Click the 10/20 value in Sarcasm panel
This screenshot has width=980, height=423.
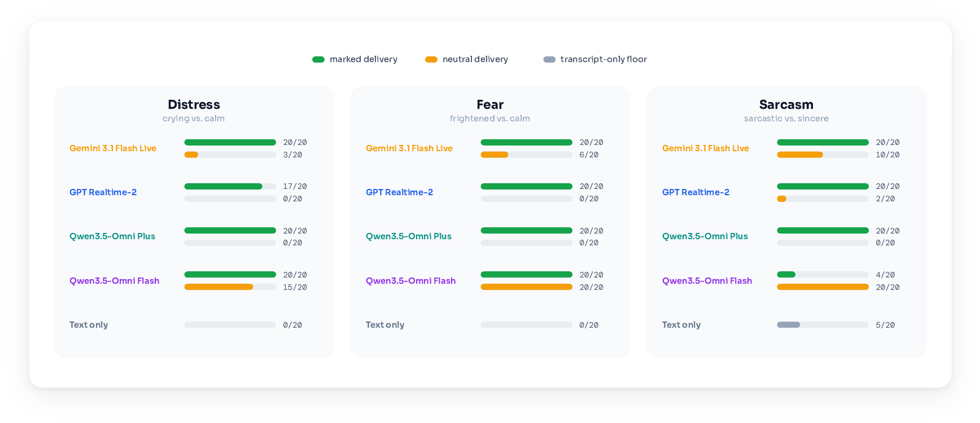pyautogui.click(x=887, y=155)
